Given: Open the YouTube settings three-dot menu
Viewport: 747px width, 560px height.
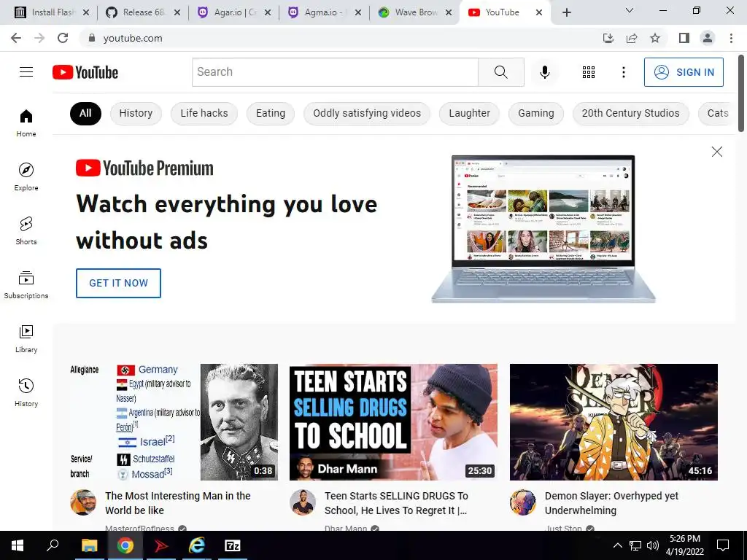Looking at the screenshot, I should pos(623,72).
